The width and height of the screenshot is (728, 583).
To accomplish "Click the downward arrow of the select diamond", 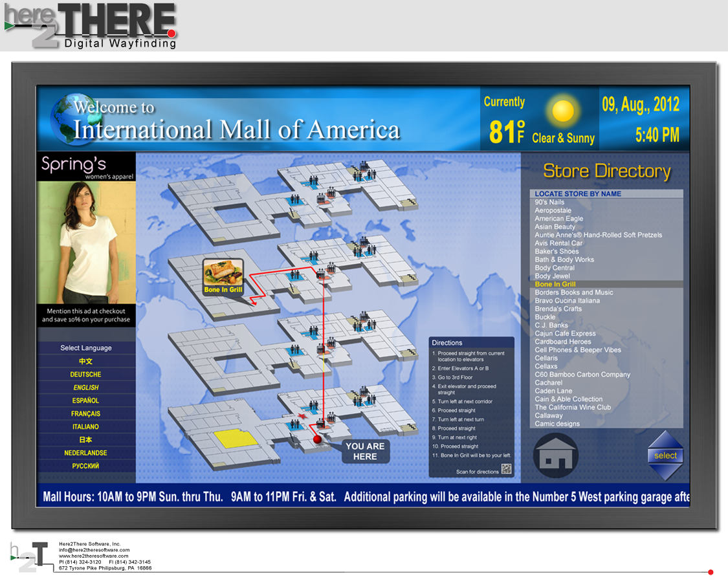I will click(x=666, y=472).
